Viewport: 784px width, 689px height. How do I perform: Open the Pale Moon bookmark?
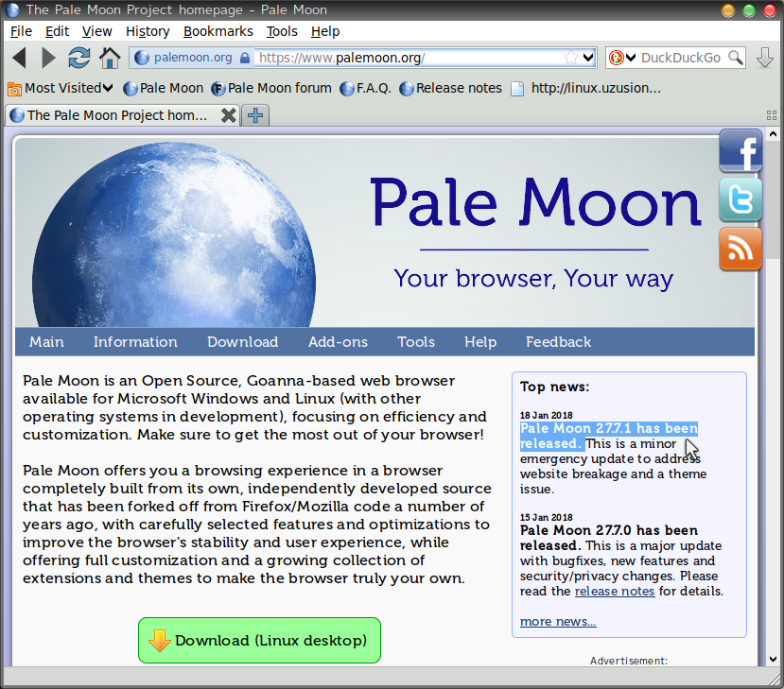click(163, 89)
